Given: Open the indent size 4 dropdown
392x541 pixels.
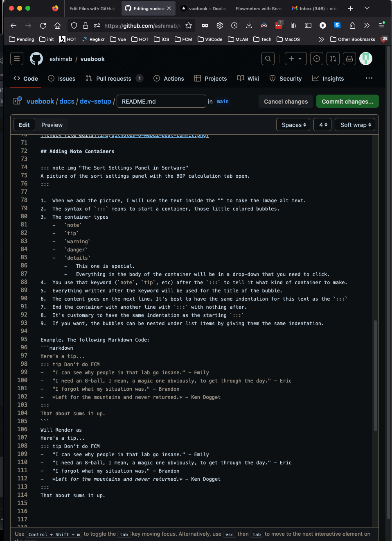Looking at the screenshot, I should click(322, 124).
